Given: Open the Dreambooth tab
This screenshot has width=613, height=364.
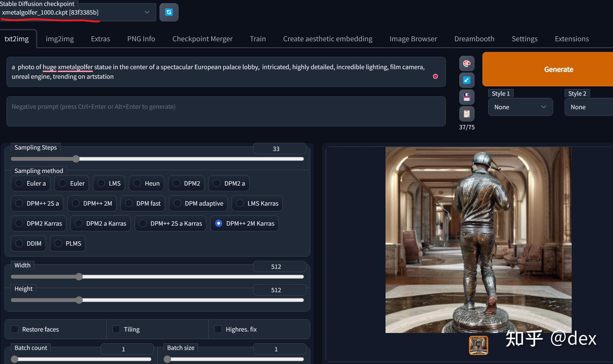Looking at the screenshot, I should point(474,39).
